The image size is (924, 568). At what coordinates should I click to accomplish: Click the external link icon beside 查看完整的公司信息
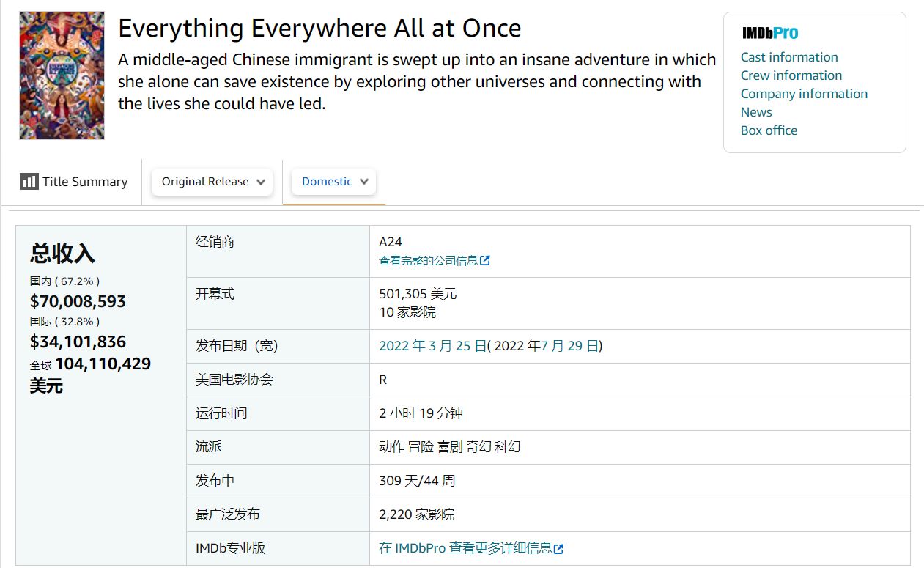[484, 260]
